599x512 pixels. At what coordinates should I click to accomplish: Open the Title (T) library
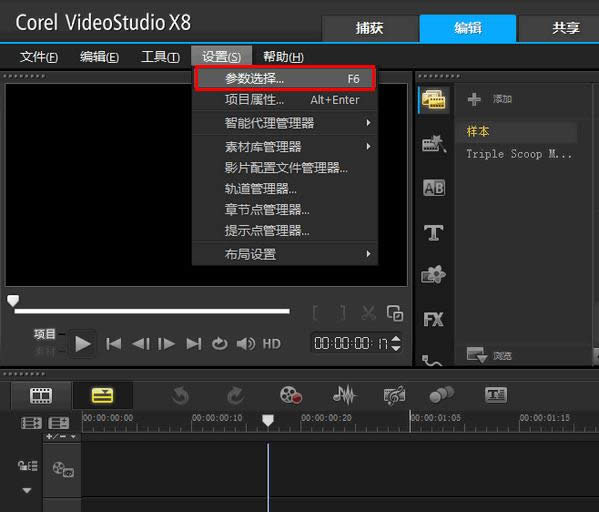click(x=434, y=232)
